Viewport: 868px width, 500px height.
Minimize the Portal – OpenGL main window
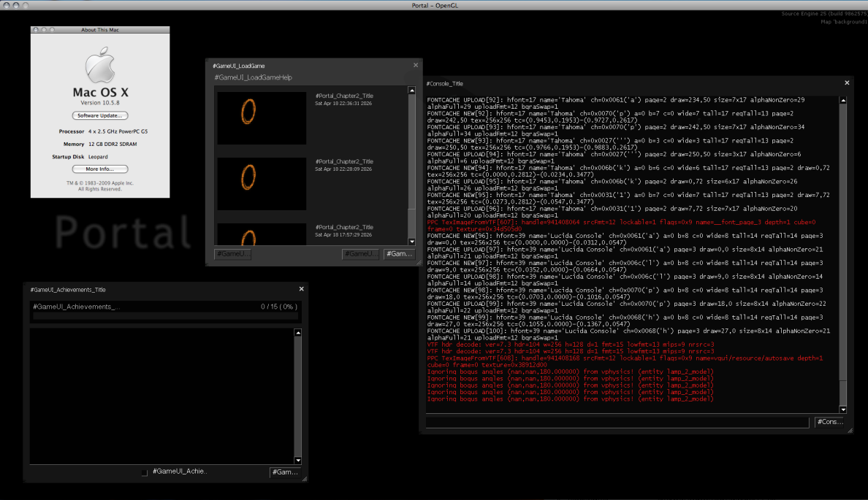pos(16,5)
